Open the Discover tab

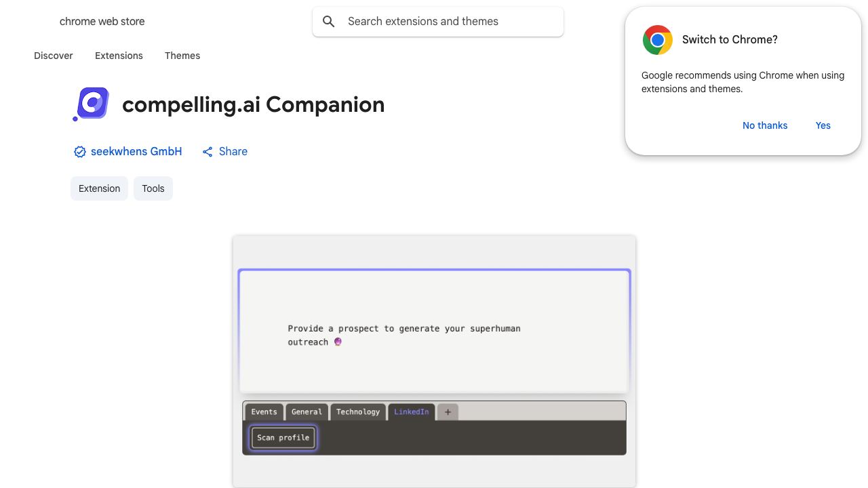54,56
